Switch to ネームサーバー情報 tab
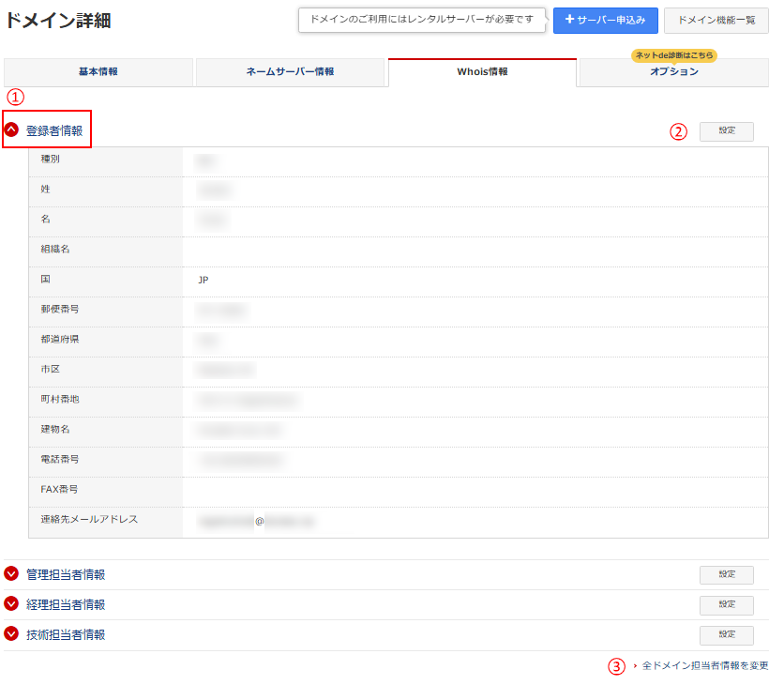Image resolution: width=784 pixels, height=700 pixels. coord(290,72)
